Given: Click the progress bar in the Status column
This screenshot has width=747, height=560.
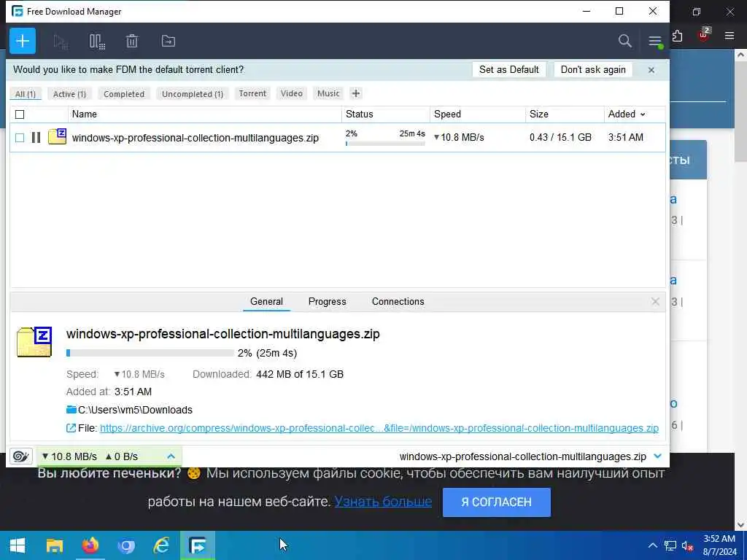Looking at the screenshot, I should 385,144.
